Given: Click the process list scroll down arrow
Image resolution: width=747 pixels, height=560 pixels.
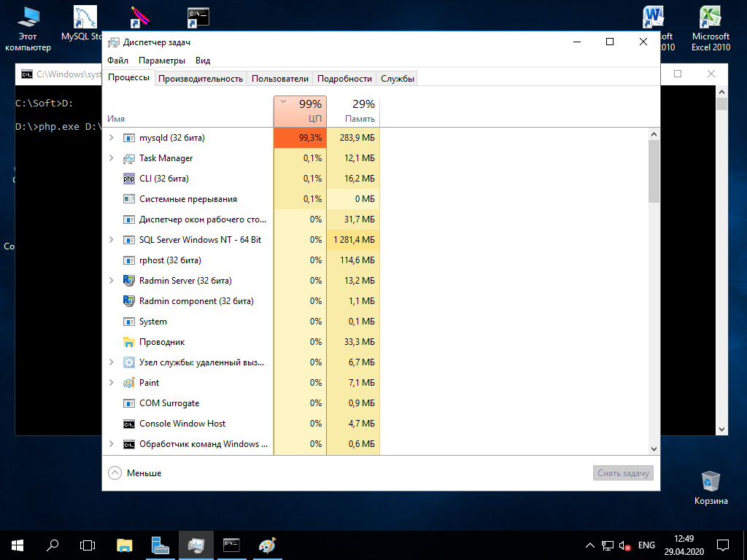Looking at the screenshot, I should [654, 448].
